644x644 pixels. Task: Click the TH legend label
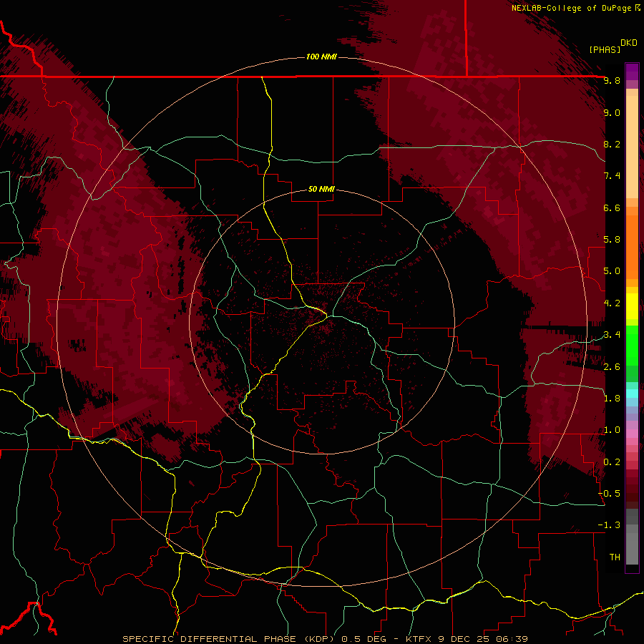(x=615, y=557)
